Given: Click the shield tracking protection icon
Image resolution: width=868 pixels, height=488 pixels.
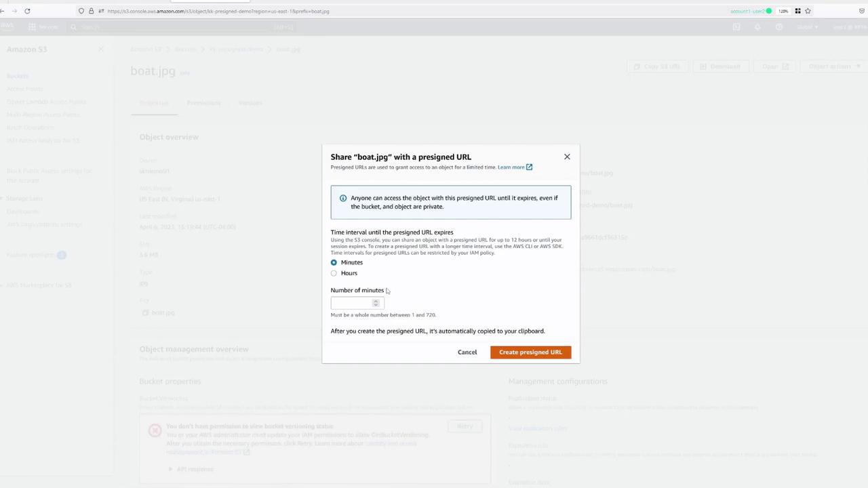Looking at the screenshot, I should pyautogui.click(x=81, y=11).
